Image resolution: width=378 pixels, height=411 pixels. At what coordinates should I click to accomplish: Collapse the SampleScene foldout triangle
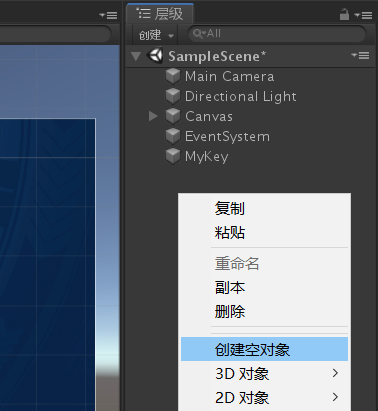pyautogui.click(x=136, y=56)
